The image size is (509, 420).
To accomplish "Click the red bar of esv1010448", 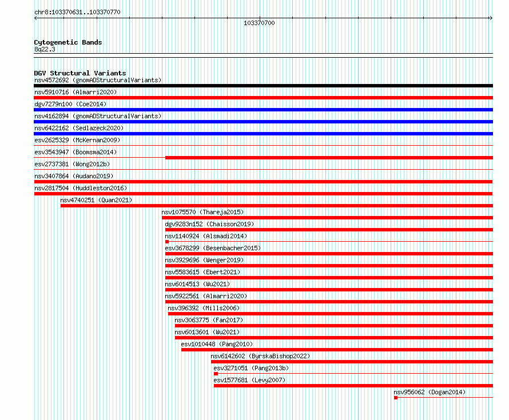I will (x=337, y=350).
